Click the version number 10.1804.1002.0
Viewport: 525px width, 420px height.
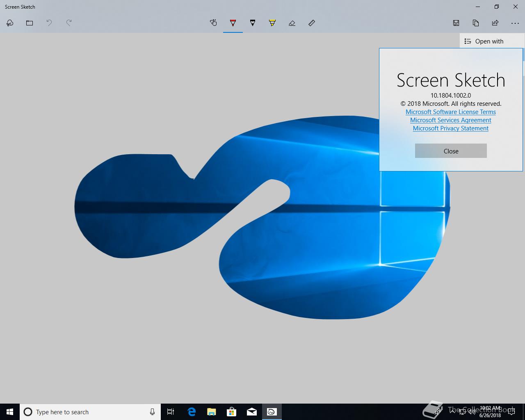coord(451,96)
